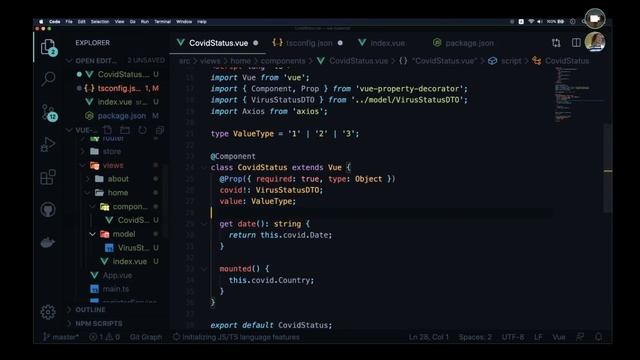Click the feedback icon in status bar

pos(580,337)
